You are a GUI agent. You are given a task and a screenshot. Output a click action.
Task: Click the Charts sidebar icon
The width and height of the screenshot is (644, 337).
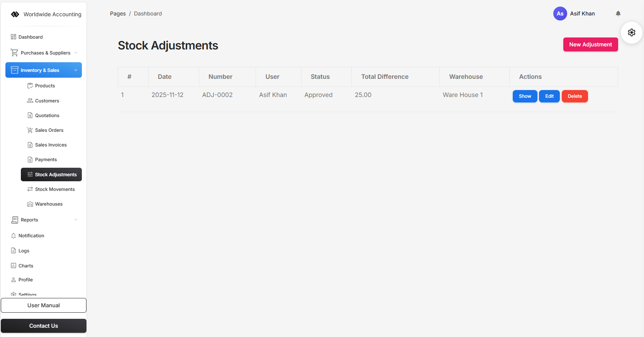tap(14, 266)
